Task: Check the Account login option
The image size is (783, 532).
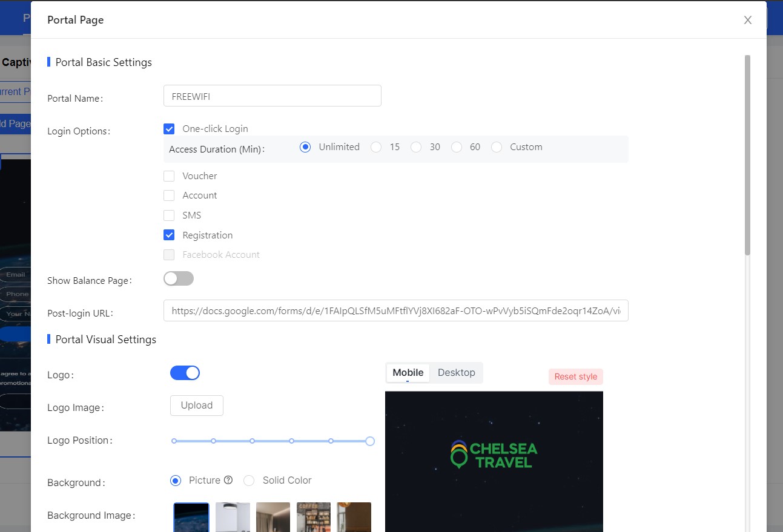Action: [169, 195]
